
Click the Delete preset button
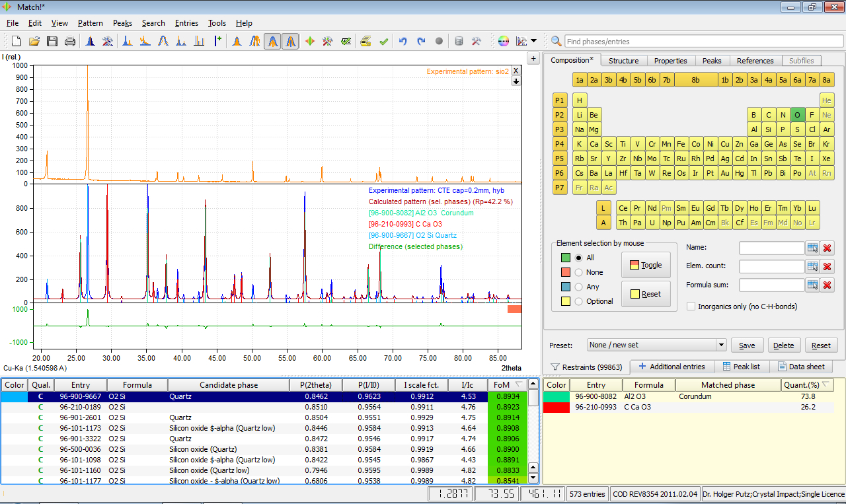784,345
